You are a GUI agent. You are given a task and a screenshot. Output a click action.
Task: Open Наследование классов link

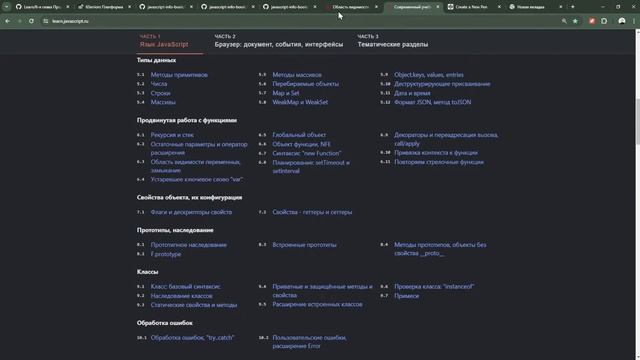[181, 296]
